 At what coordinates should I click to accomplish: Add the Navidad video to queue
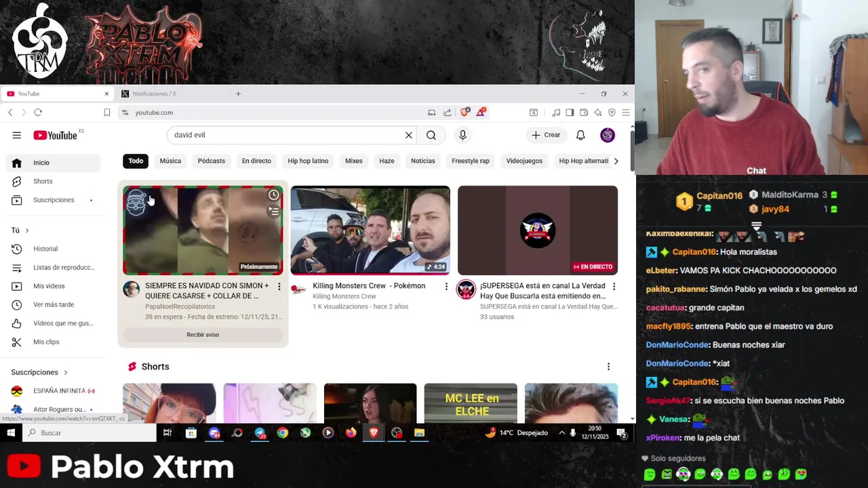273,211
